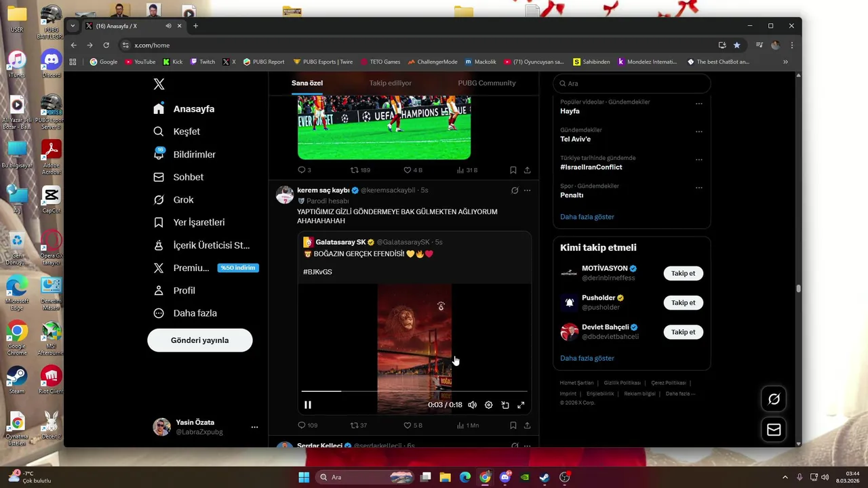Open new Chrome tab
This screenshot has width=868, height=488.
click(195, 26)
